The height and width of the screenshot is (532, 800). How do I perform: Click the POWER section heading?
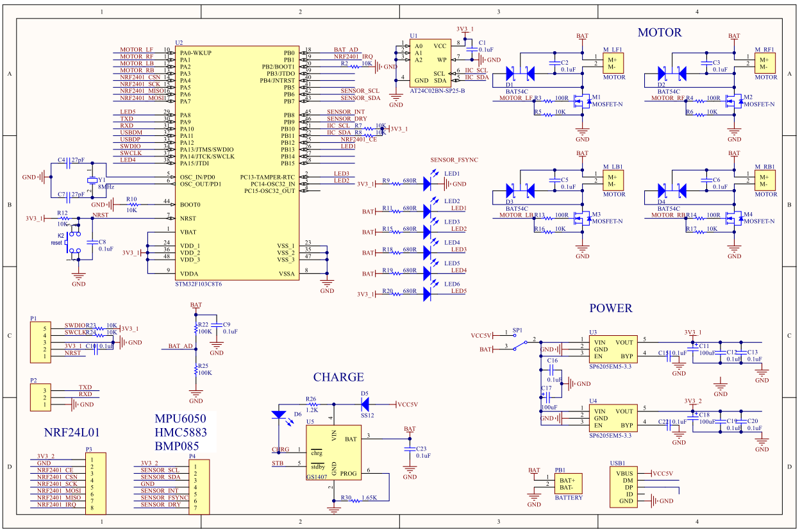click(611, 308)
